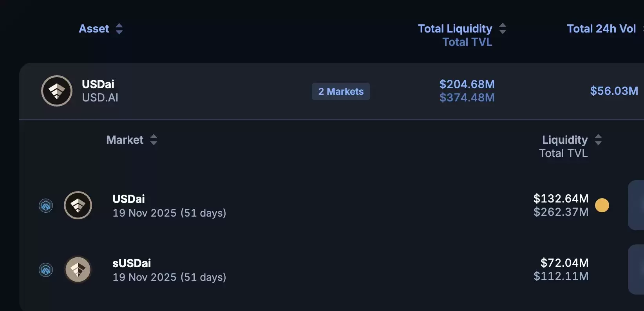Screen dimensions: 644x311
Task: Toggle the sort arrows beside the Liquidity column
Action: tap(598, 140)
